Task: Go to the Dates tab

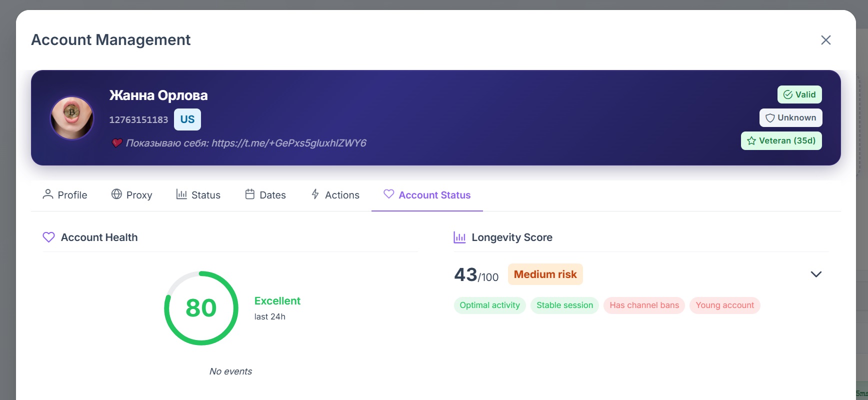Action: click(265, 195)
